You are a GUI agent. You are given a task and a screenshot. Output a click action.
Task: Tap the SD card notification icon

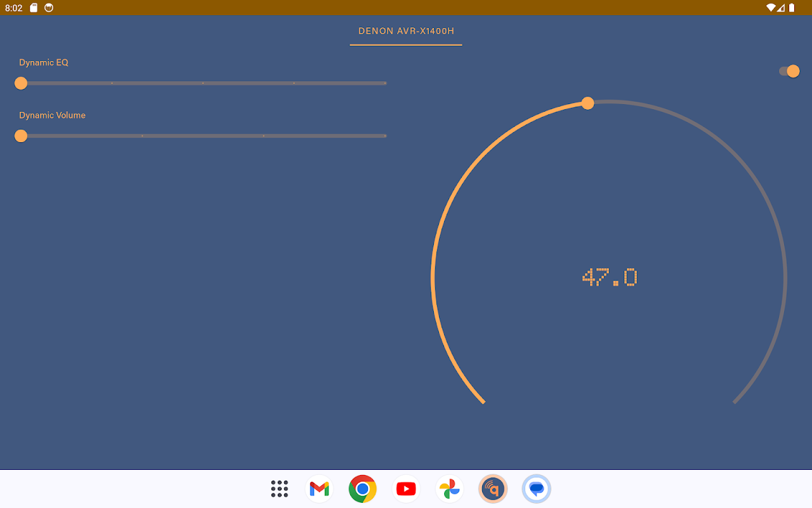(34, 8)
